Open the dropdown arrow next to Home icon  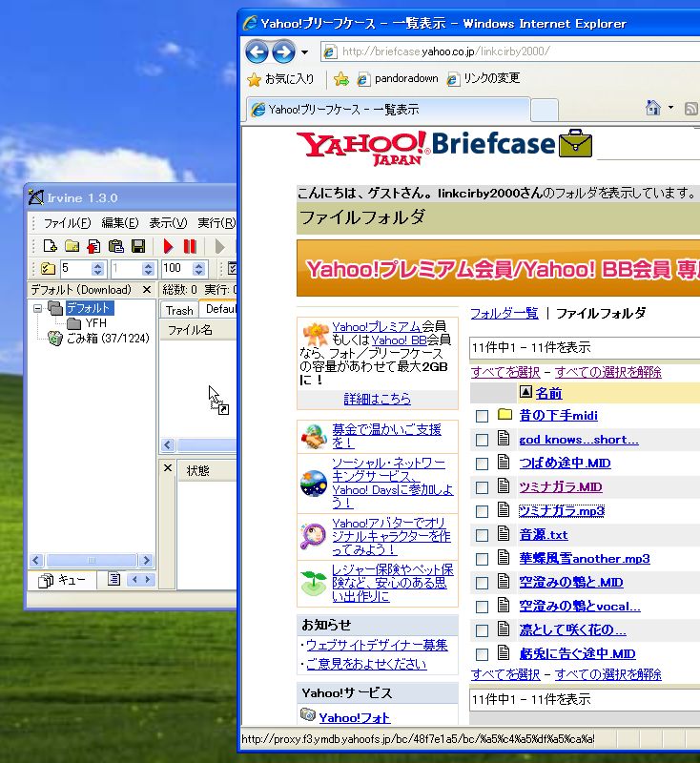click(670, 108)
